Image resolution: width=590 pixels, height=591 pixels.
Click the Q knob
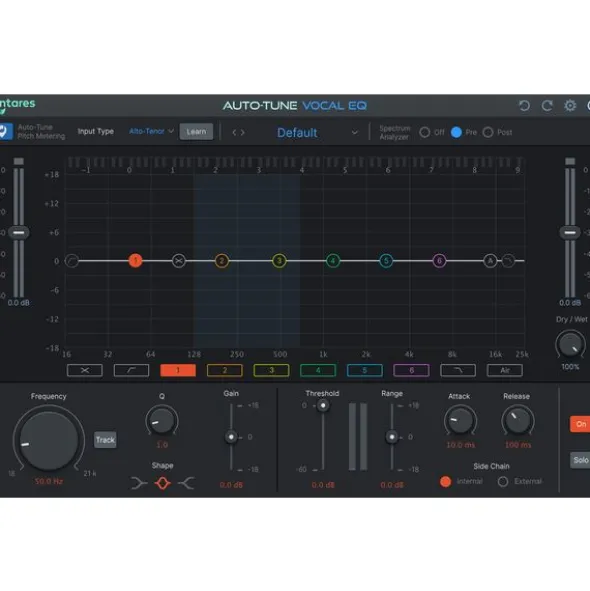tap(162, 420)
